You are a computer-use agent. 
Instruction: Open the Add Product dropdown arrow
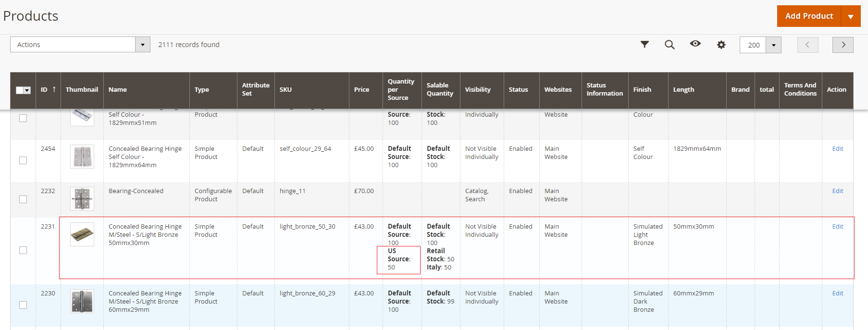click(x=850, y=16)
